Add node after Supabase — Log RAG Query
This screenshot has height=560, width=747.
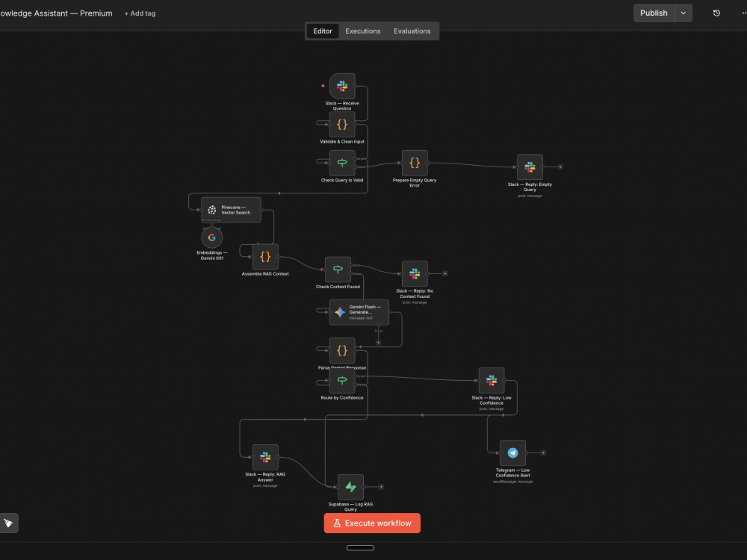381,487
